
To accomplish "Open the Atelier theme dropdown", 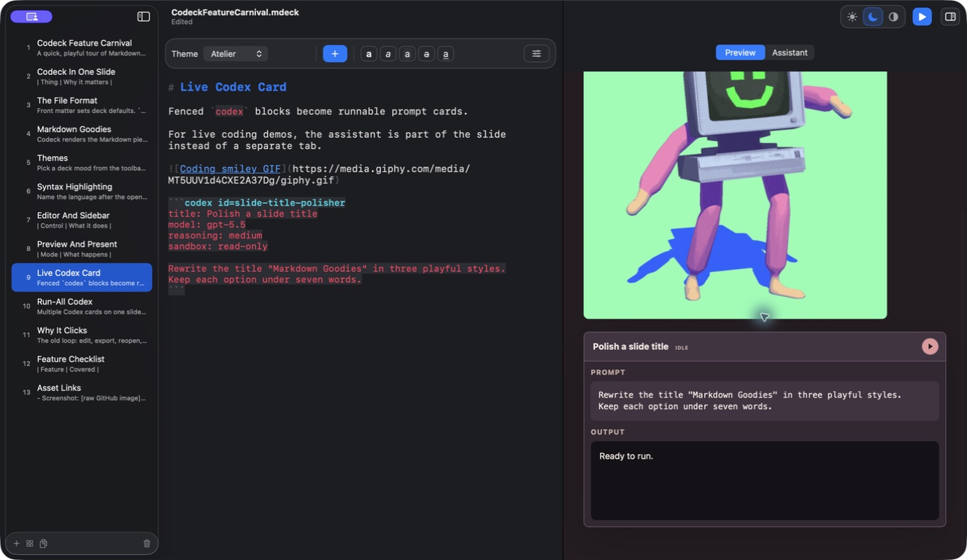I will point(236,54).
